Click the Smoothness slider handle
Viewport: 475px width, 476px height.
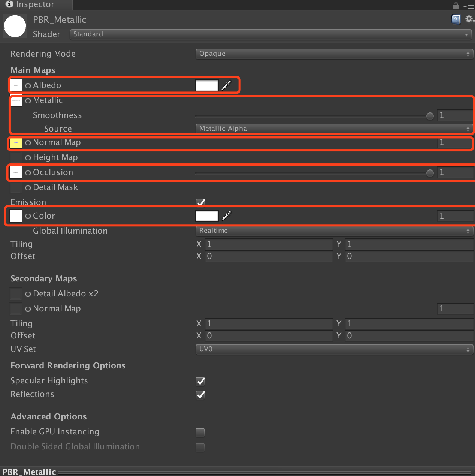point(430,116)
